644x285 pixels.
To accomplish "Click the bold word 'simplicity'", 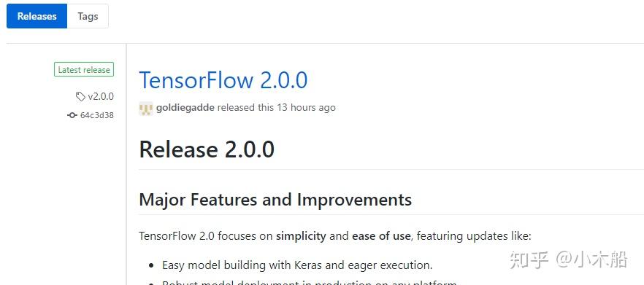I will tap(301, 236).
